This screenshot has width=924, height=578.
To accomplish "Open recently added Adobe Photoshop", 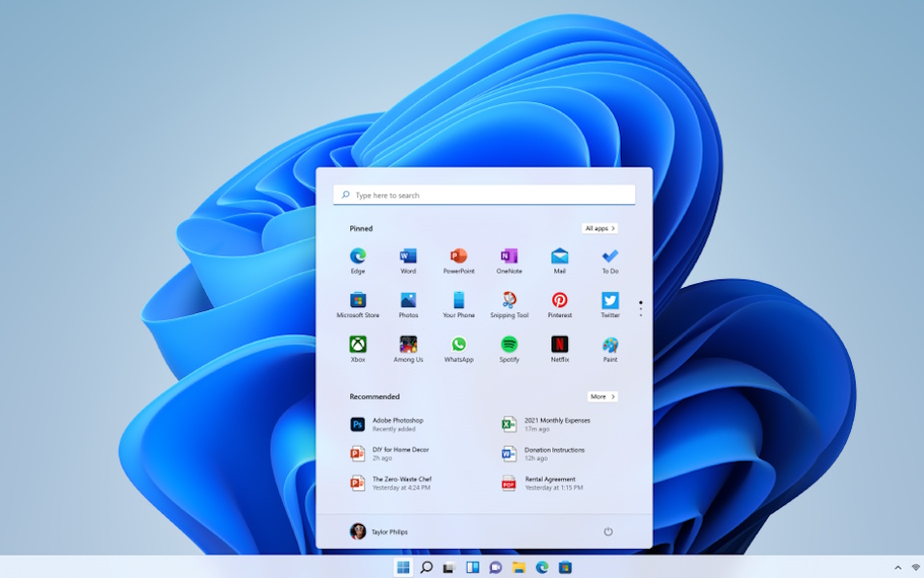I will pyautogui.click(x=397, y=425).
